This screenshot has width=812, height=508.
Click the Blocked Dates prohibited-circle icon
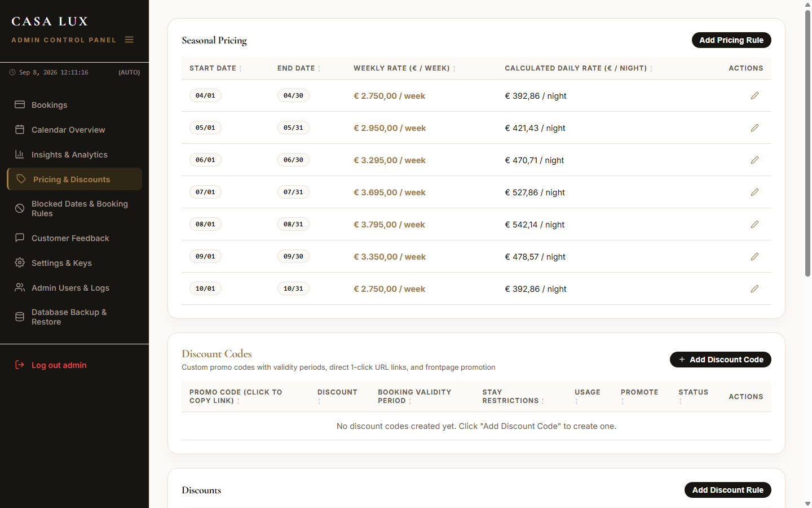click(x=20, y=208)
